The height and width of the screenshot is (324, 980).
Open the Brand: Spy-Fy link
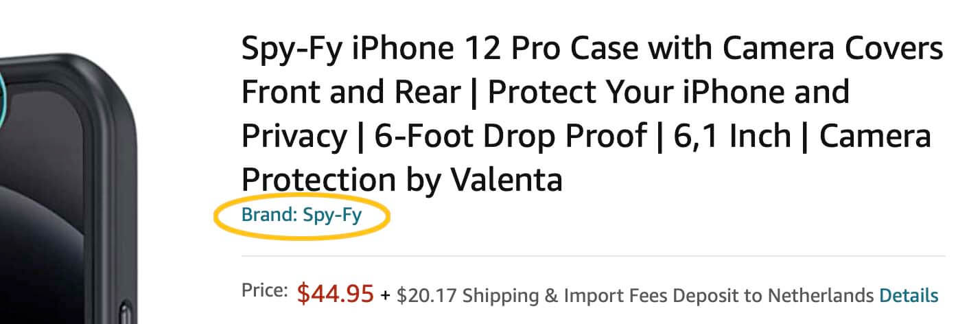pos(301,216)
